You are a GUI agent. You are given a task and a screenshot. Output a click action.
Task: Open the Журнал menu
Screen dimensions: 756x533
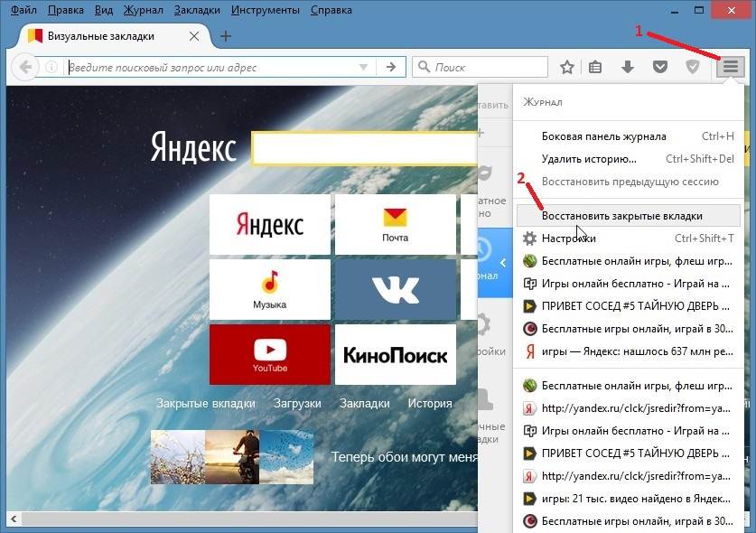coord(144,10)
